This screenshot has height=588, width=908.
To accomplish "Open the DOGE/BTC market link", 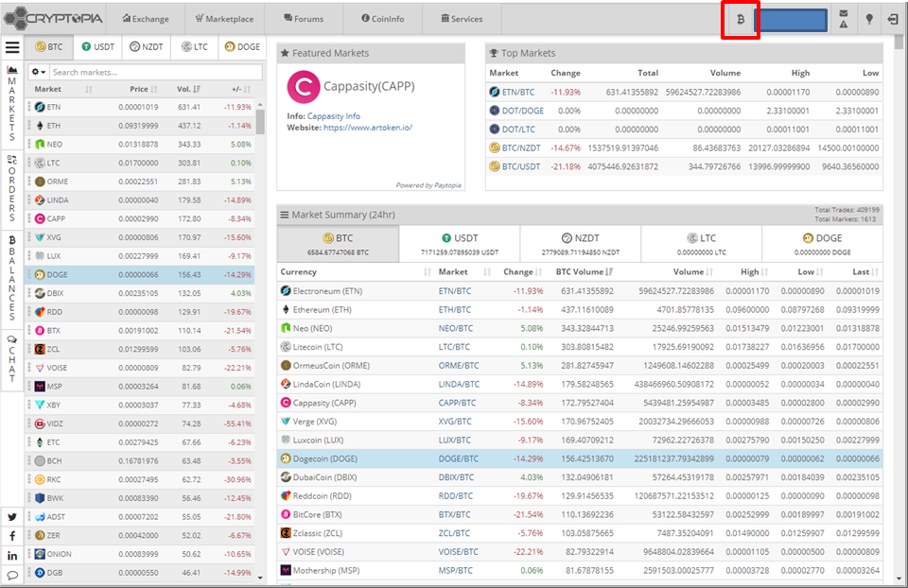I will [458, 458].
